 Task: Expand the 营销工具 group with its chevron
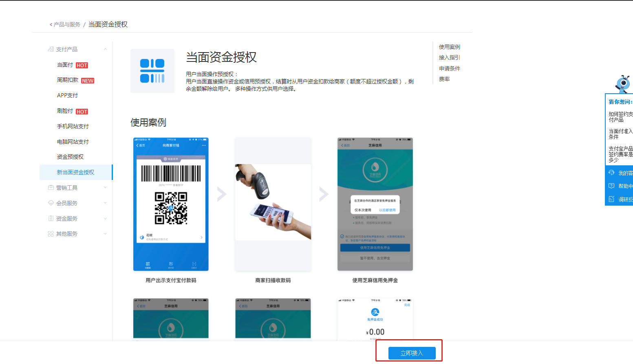105,188
